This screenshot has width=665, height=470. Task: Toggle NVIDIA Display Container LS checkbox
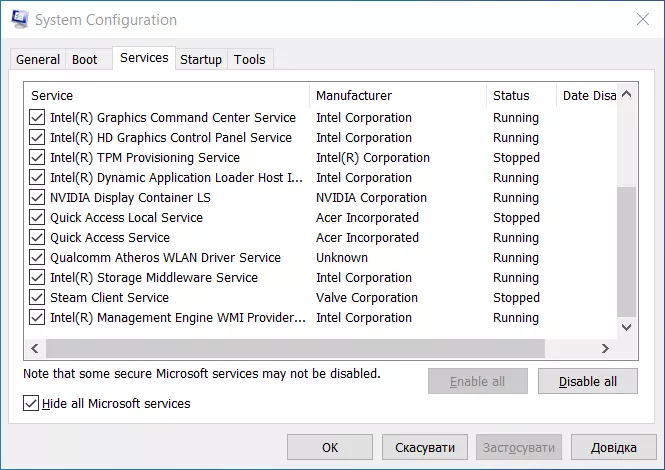38,198
